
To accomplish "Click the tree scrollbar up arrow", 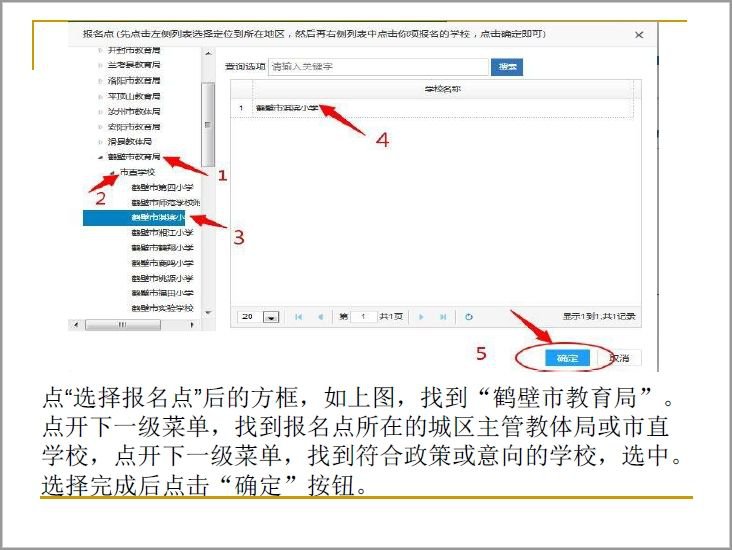I will (208, 54).
